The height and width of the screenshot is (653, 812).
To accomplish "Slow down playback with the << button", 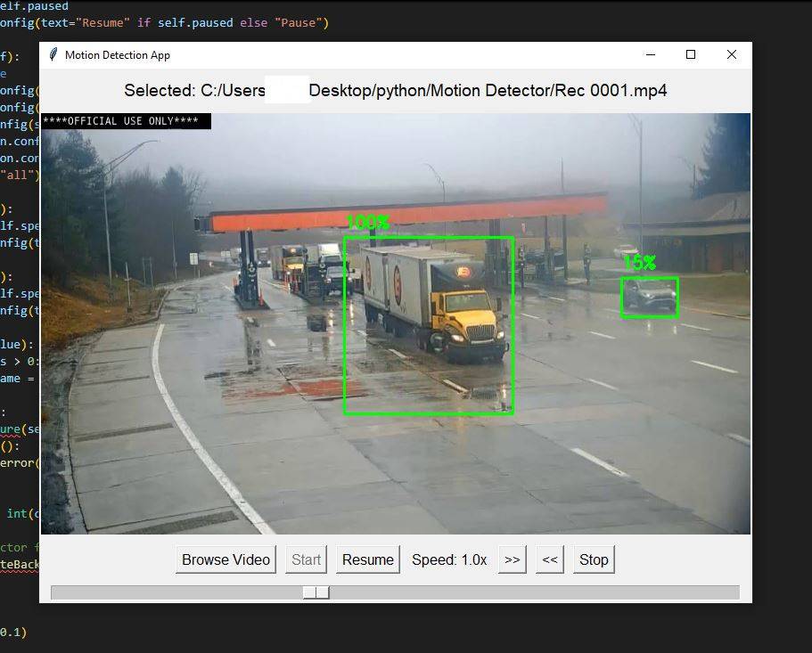I will tap(550, 559).
